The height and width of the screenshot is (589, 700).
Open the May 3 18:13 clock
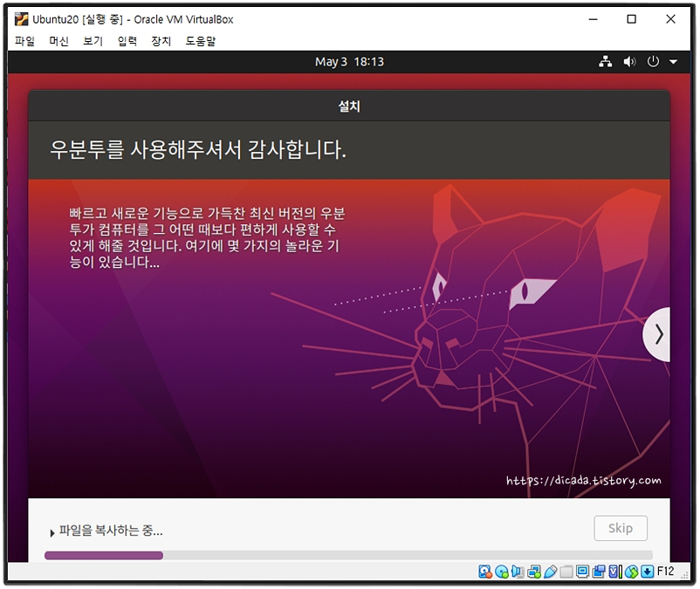(349, 62)
